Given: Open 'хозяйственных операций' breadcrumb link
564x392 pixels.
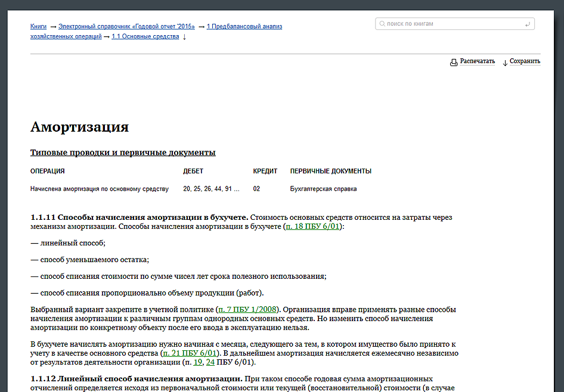Looking at the screenshot, I should 66,36.
